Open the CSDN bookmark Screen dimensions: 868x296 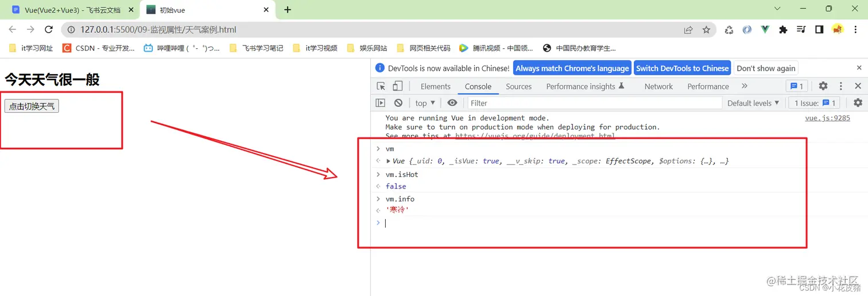pyautogui.click(x=98, y=48)
